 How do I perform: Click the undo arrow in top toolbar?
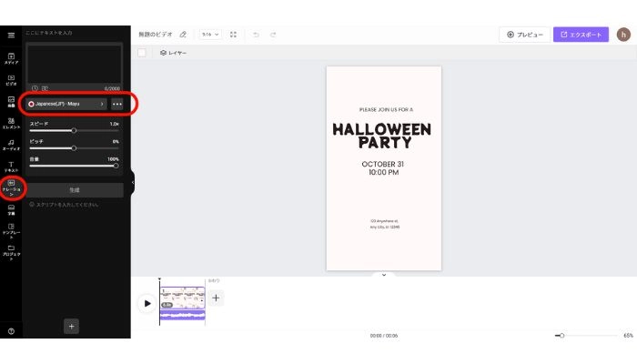(256, 35)
